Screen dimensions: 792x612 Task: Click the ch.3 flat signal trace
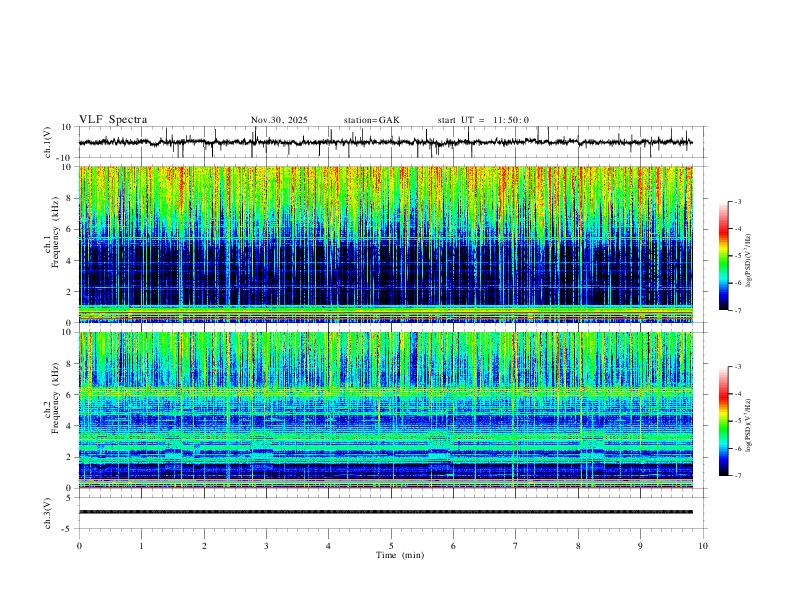pyautogui.click(x=385, y=512)
